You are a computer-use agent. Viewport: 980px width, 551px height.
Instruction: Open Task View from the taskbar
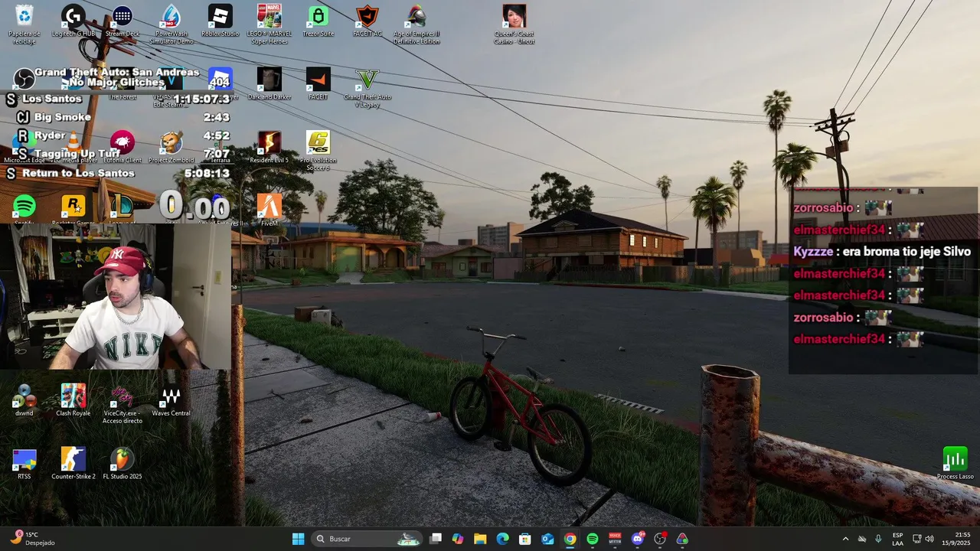point(436,539)
